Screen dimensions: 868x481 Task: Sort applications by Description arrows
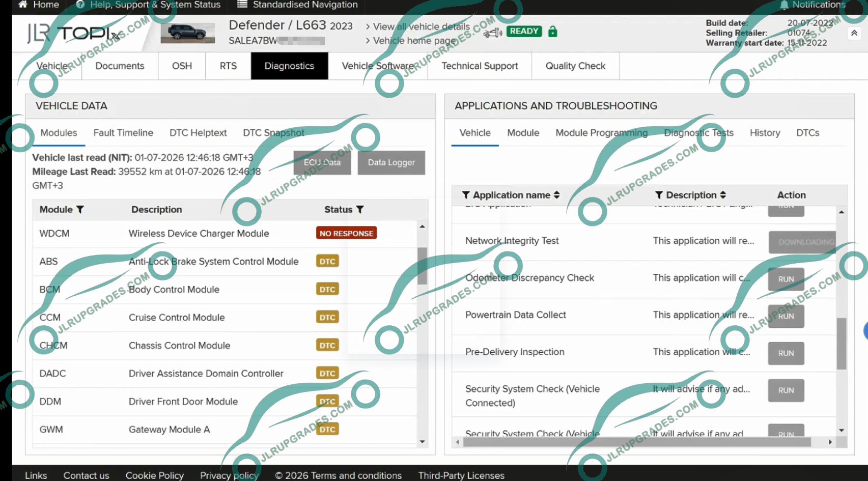point(723,195)
